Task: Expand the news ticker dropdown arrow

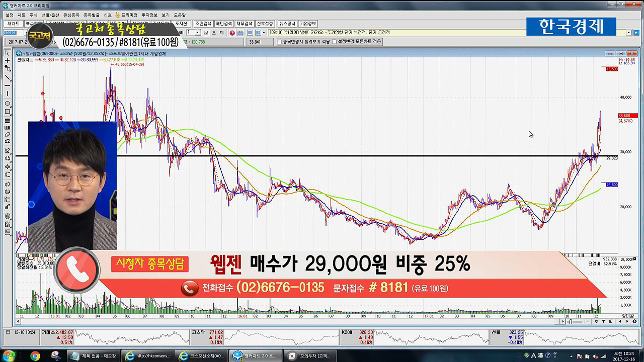Action: point(629,33)
